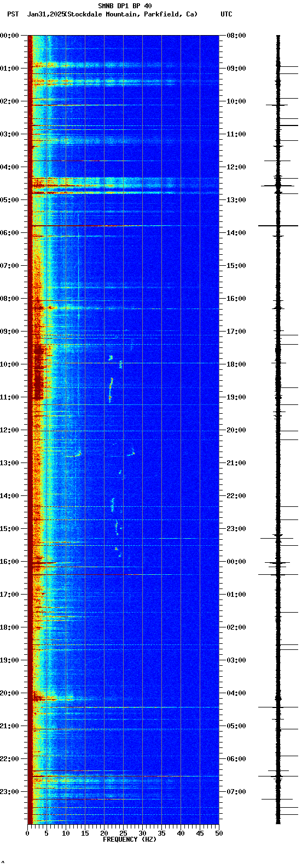Click the 'PST' timezone label
The height and width of the screenshot is (868, 302).
(x=13, y=14)
